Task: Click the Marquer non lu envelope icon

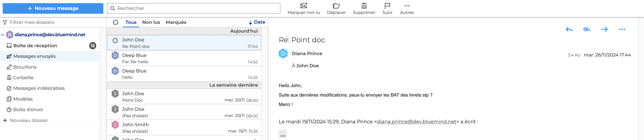Action: click(x=303, y=6)
